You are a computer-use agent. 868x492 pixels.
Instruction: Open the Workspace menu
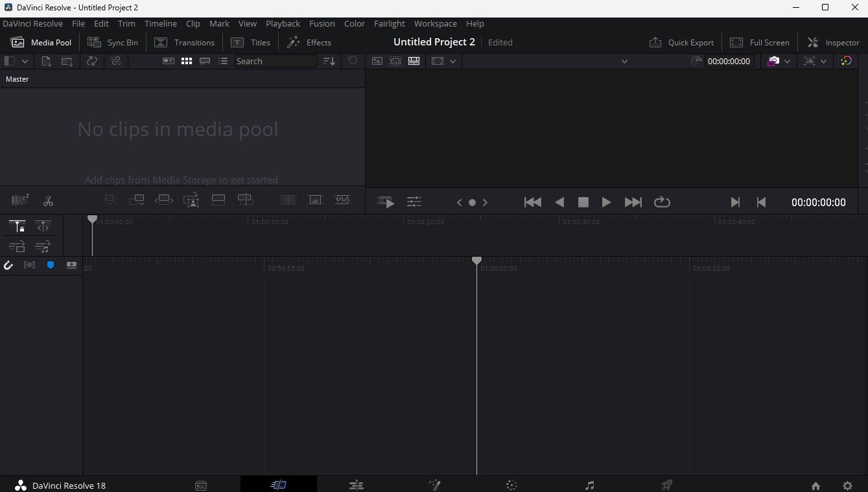pos(435,23)
